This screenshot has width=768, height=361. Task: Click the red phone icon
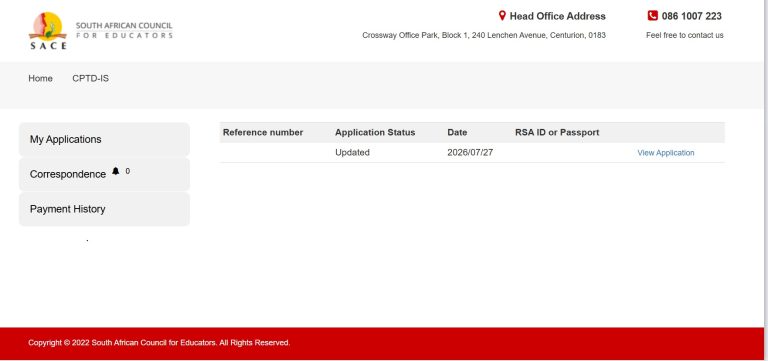coord(652,16)
